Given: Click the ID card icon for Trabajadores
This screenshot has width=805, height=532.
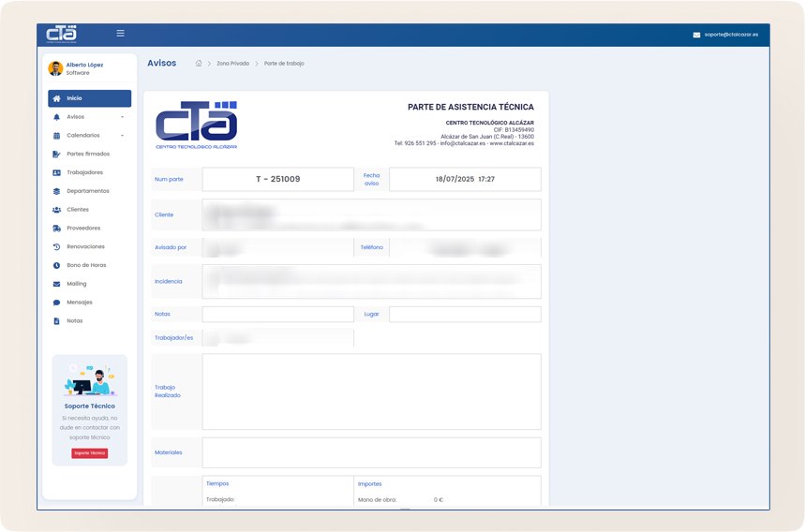Looking at the screenshot, I should (57, 173).
